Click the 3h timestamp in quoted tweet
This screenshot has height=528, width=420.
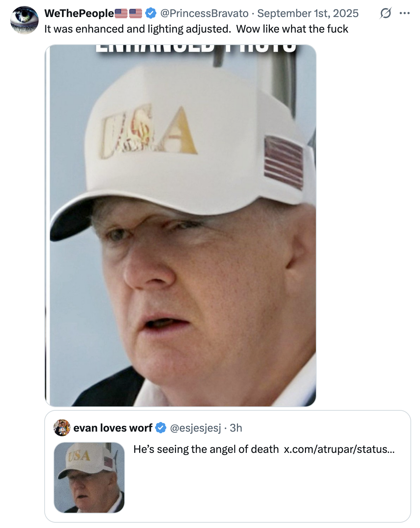(x=236, y=428)
